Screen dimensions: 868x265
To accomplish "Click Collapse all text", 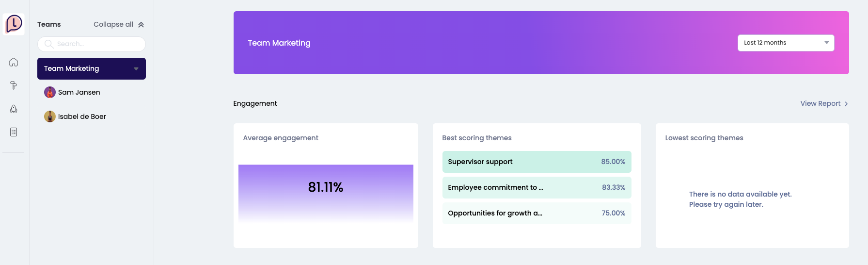I will 113,24.
